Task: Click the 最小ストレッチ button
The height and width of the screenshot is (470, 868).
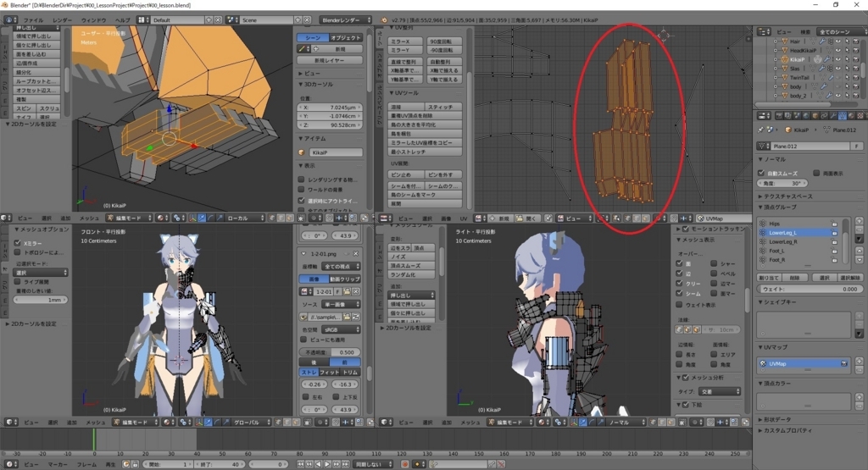Action: [x=426, y=152]
